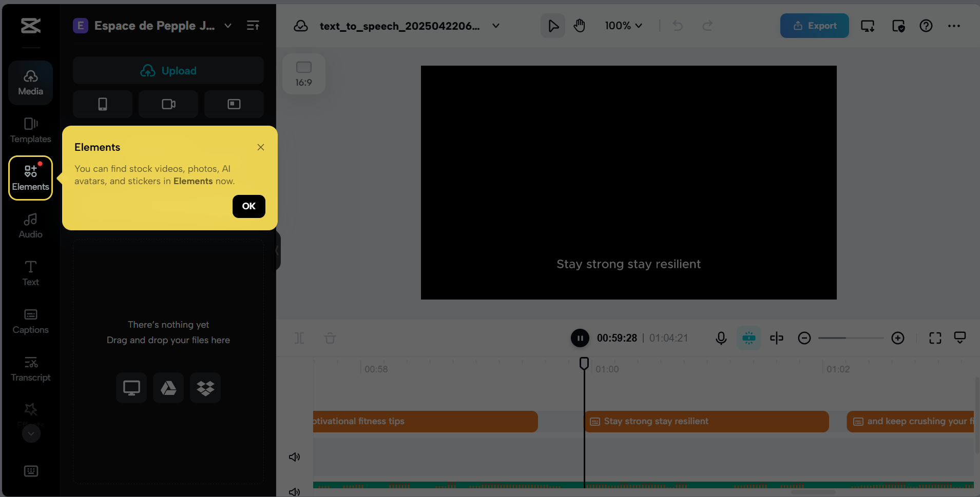Zoom out the timeline
This screenshot has height=497, width=980.
pos(804,338)
